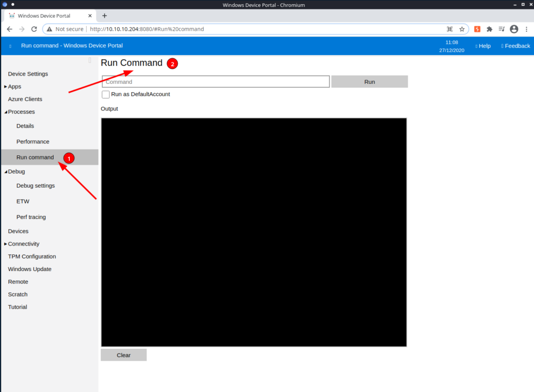Open the Chromium profile avatar
534x392 pixels.
tap(514, 29)
